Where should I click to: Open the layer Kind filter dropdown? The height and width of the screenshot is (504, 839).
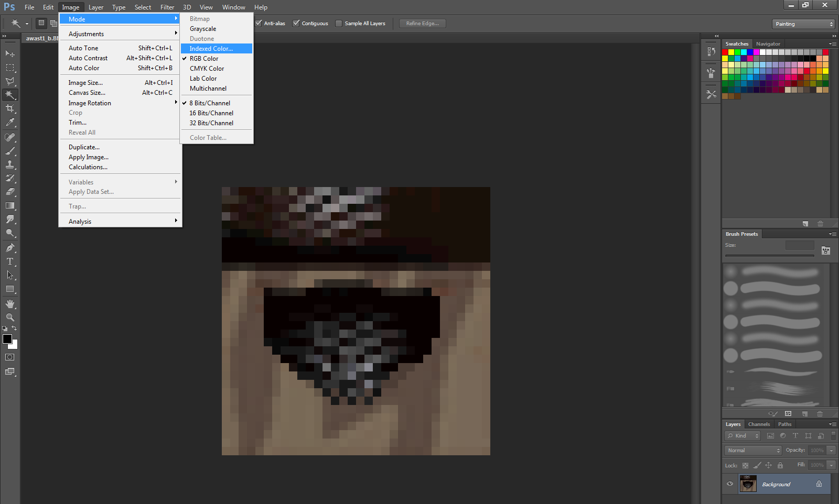coord(743,436)
